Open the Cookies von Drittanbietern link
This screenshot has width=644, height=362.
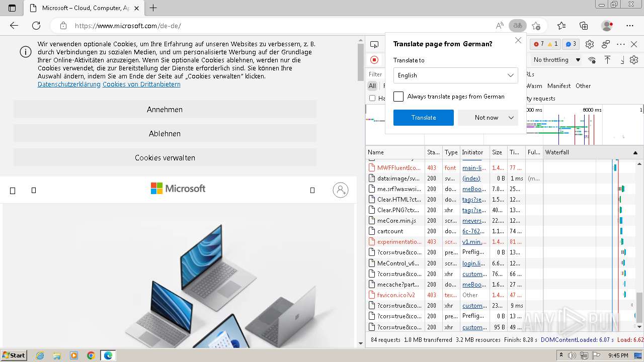tap(141, 84)
